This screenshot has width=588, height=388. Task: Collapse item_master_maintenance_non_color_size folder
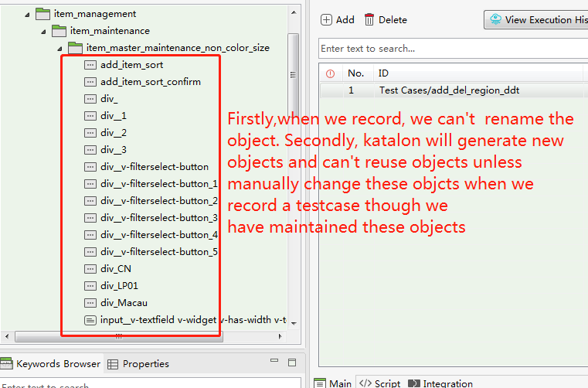point(59,49)
